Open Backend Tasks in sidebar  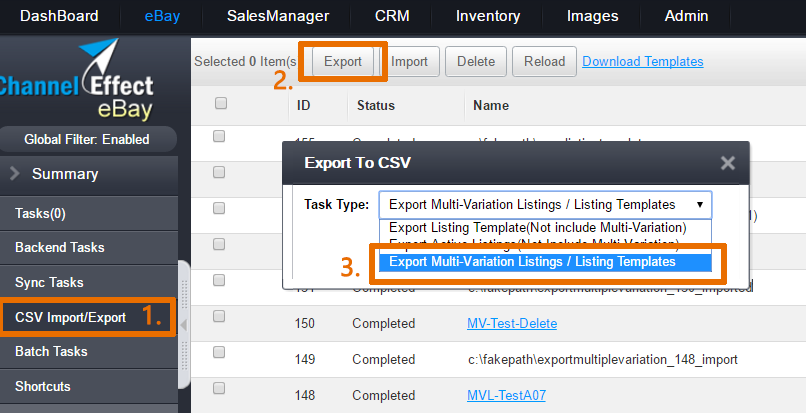88,247
